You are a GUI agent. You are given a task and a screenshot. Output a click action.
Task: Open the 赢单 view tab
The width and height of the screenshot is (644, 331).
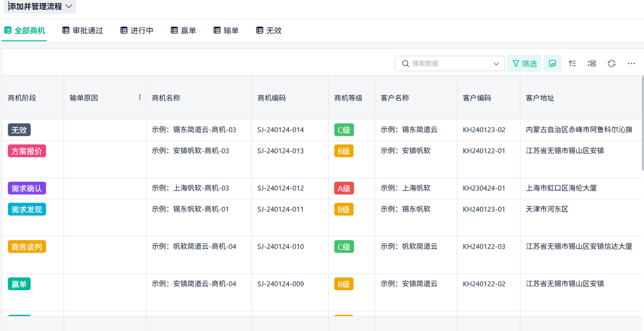183,31
